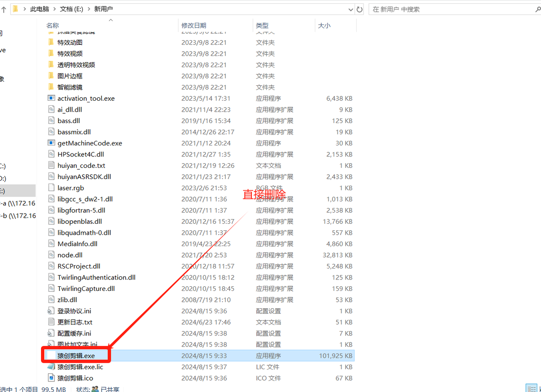This screenshot has height=392, width=541.
Task: Select the bassmix.dll file name
Action: 74,132
